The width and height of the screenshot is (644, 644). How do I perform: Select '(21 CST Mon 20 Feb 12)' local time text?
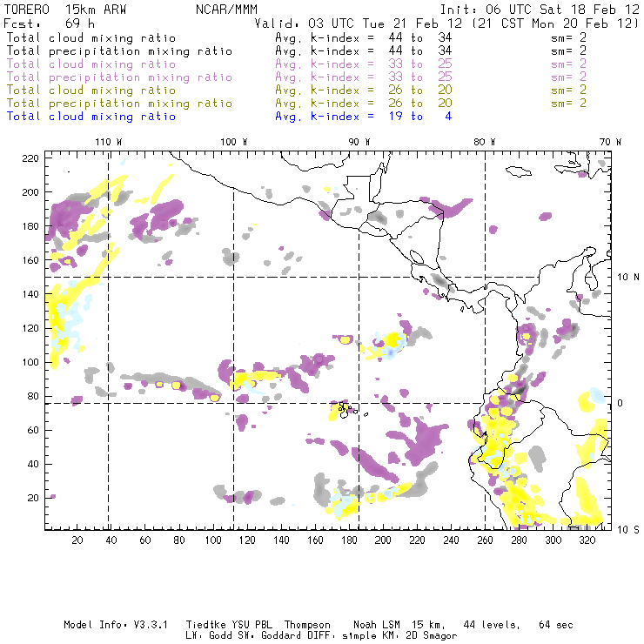click(555, 23)
